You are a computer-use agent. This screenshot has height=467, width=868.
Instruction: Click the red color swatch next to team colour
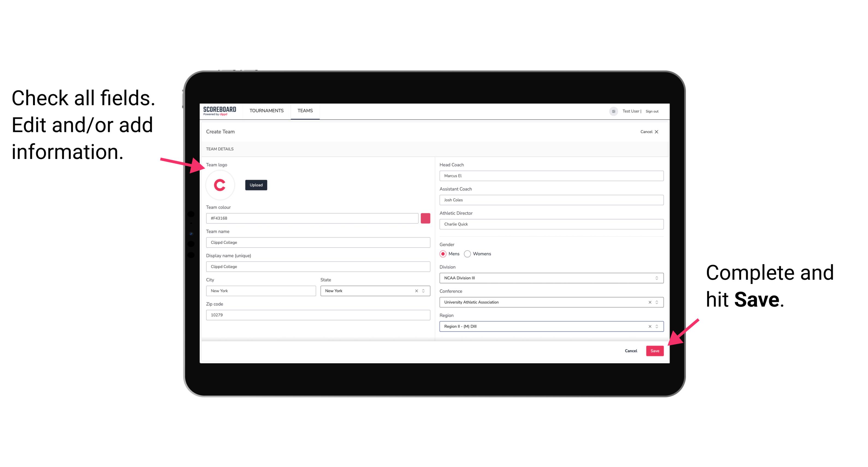[426, 218]
